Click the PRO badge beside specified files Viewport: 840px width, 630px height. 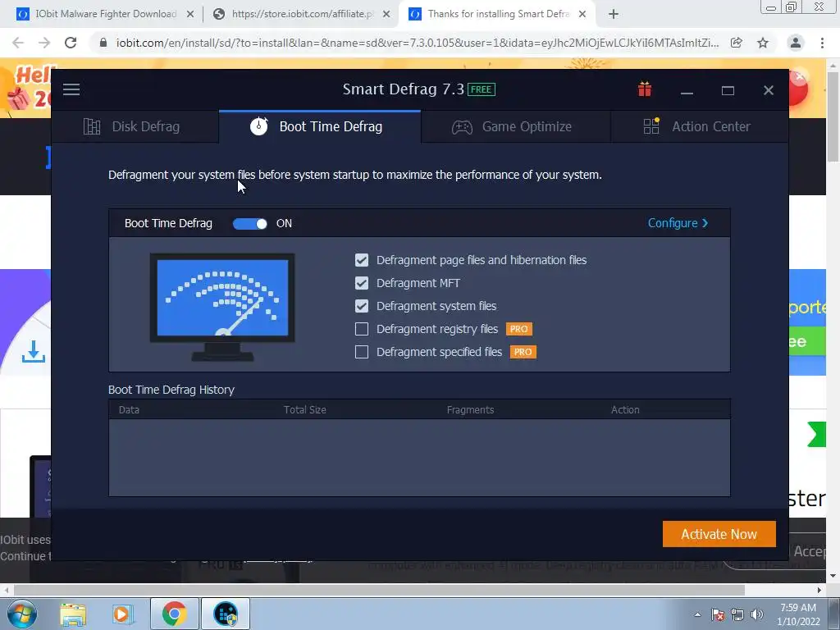pos(523,352)
